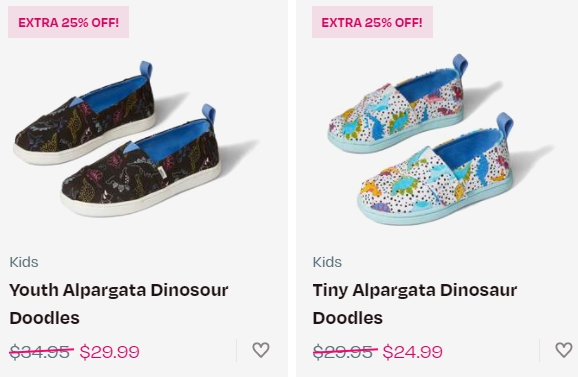Click the $24.99 sale price
Viewport: 578px width, 377px height.
[412, 352]
